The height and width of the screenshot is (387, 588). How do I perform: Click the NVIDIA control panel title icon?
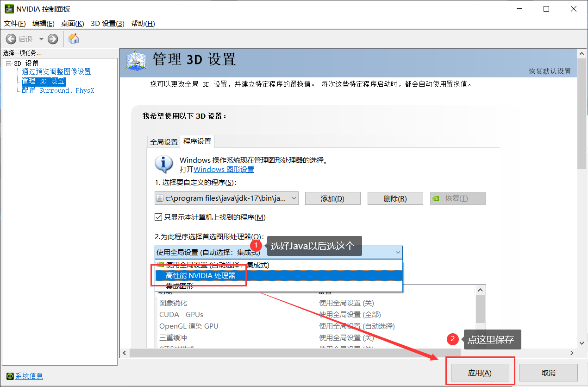coord(9,9)
